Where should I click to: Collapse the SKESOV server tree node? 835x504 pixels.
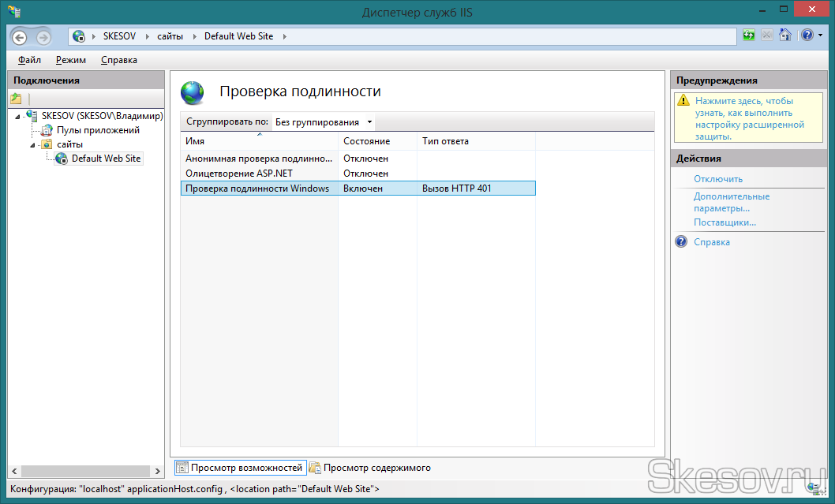point(17,117)
